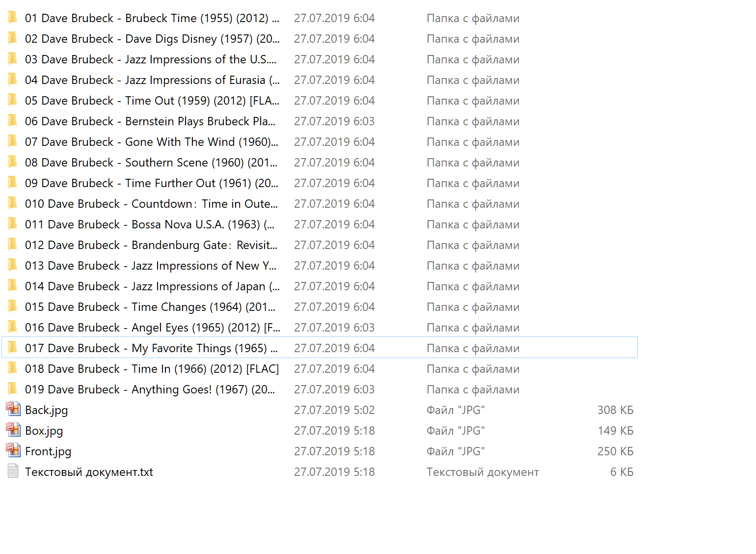Click folder icon of 010 Countdown
Screen dimensions: 756x554
tap(12, 204)
